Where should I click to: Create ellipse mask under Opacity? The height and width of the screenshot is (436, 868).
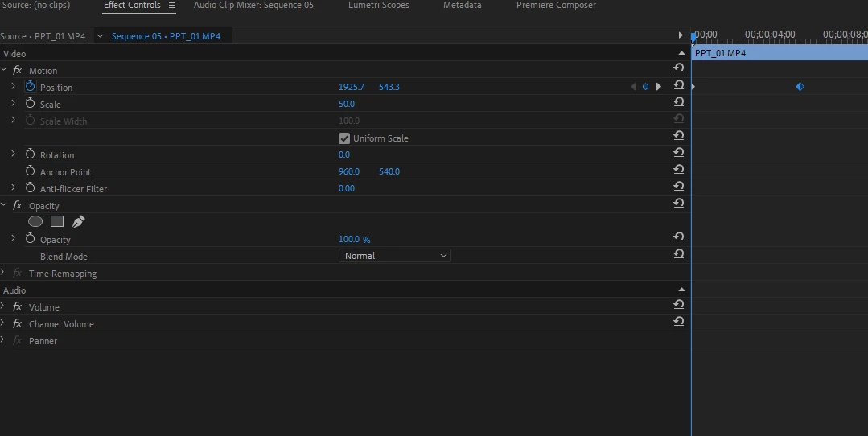pos(35,222)
